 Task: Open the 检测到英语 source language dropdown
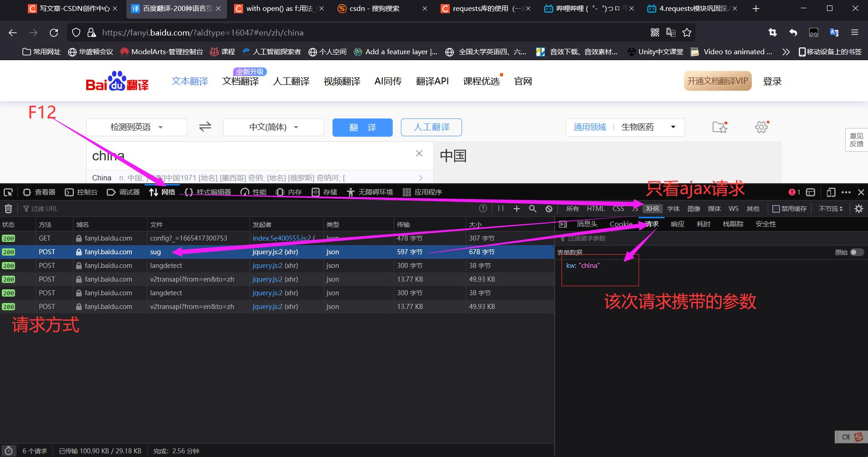(137, 127)
